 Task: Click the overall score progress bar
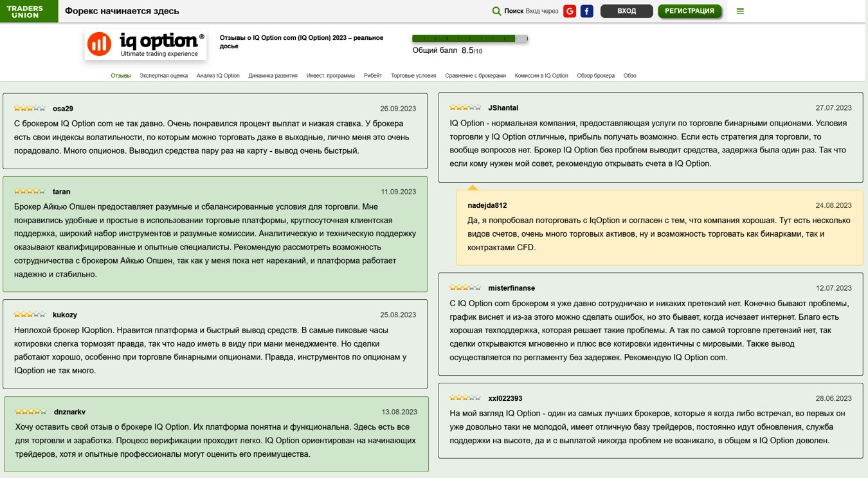(470, 39)
